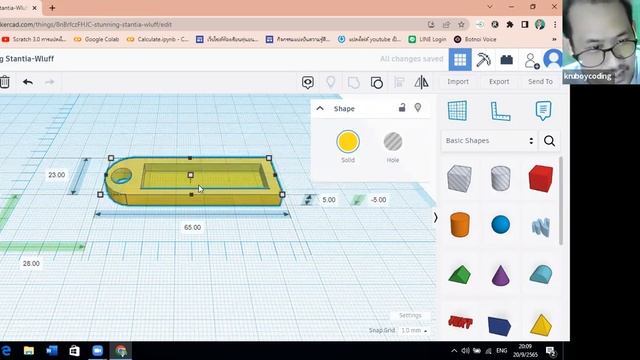
Task: Open Word from taskbar
Action: tap(52, 351)
